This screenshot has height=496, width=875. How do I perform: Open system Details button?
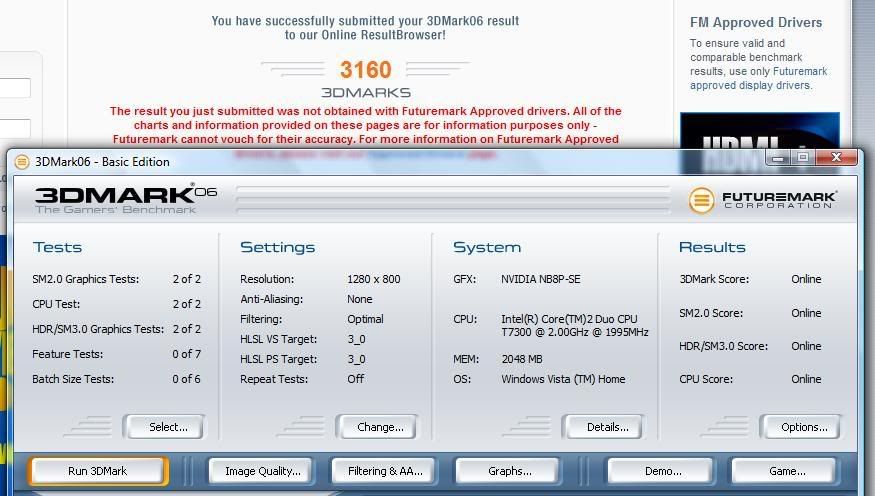click(x=603, y=427)
